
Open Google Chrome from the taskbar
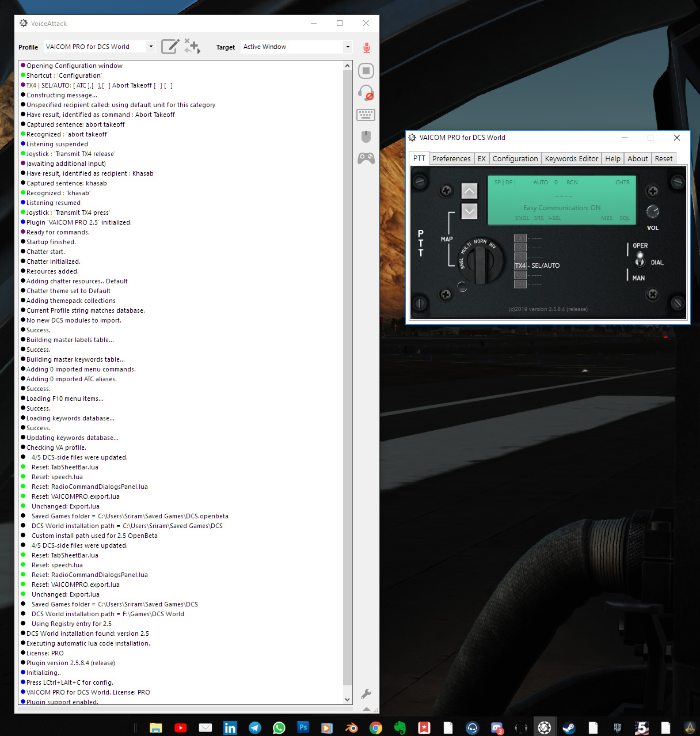pyautogui.click(x=376, y=728)
